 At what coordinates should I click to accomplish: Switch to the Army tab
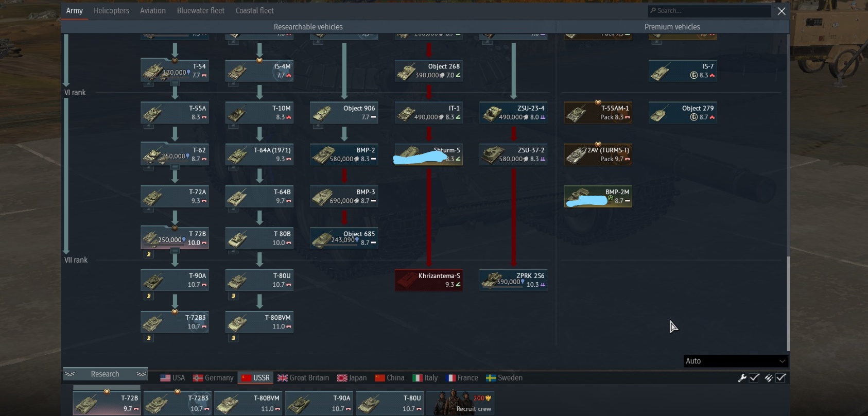tap(75, 11)
